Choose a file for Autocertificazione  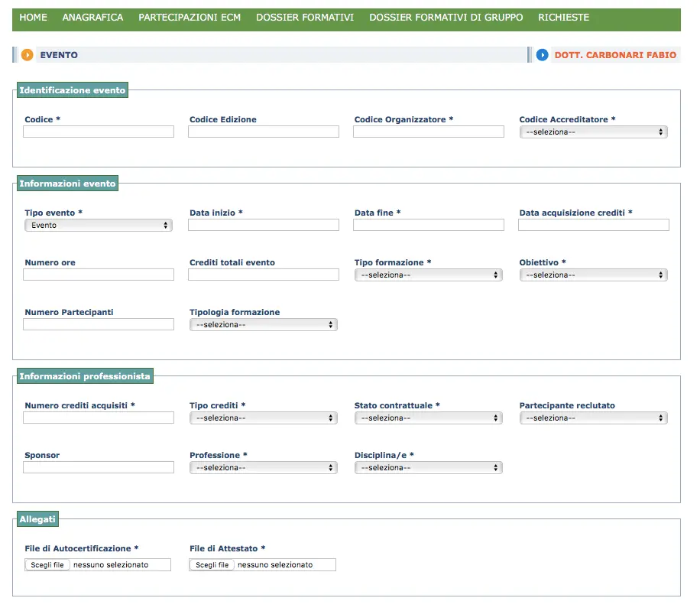click(x=47, y=565)
